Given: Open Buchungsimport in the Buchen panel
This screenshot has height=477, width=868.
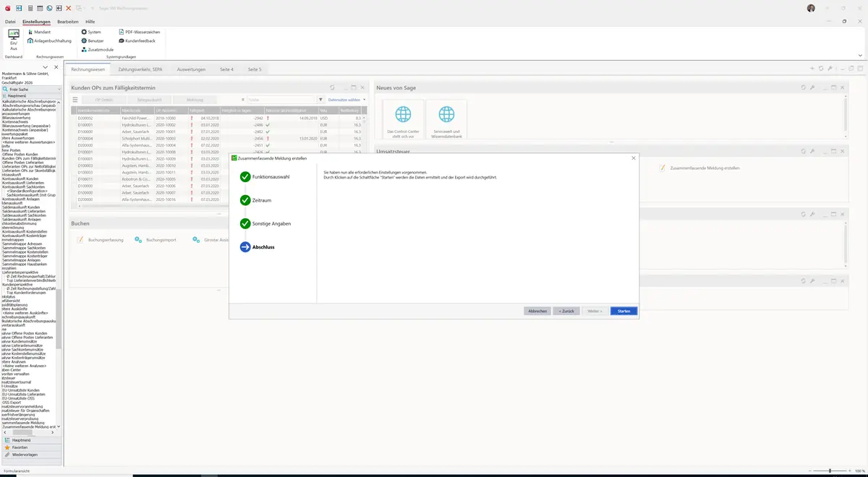Looking at the screenshot, I should pos(156,239).
